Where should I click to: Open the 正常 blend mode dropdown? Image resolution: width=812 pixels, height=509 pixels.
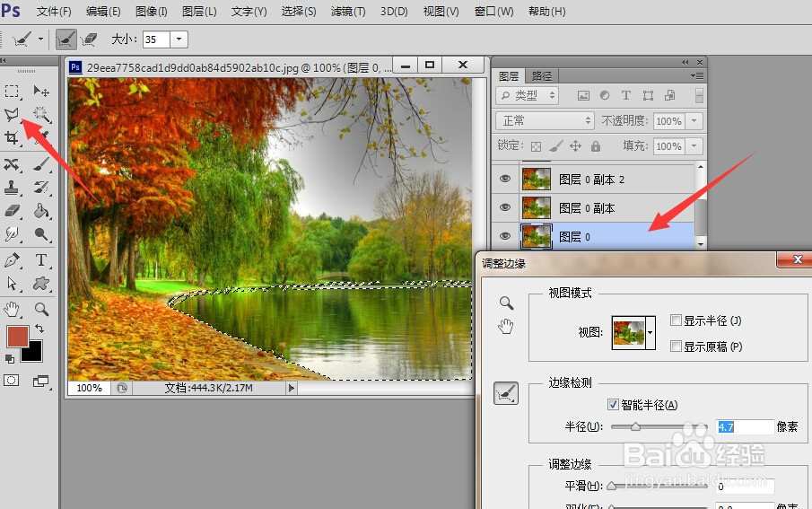pyautogui.click(x=545, y=121)
